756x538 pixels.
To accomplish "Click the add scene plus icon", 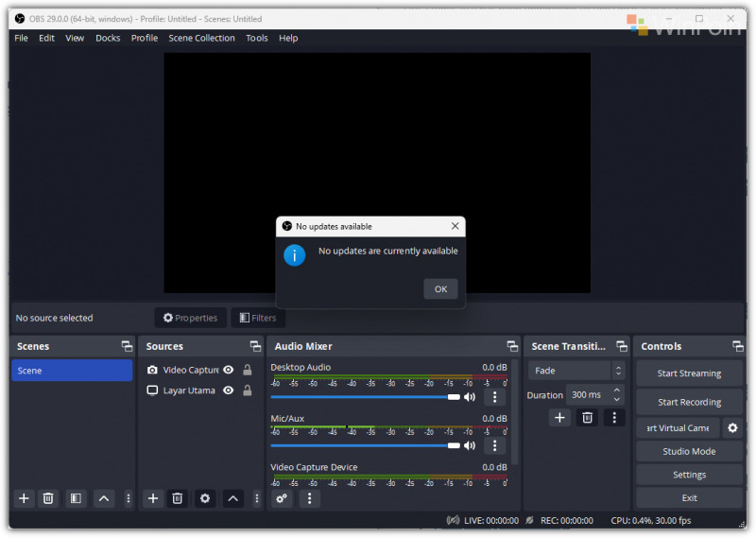I will click(24, 498).
